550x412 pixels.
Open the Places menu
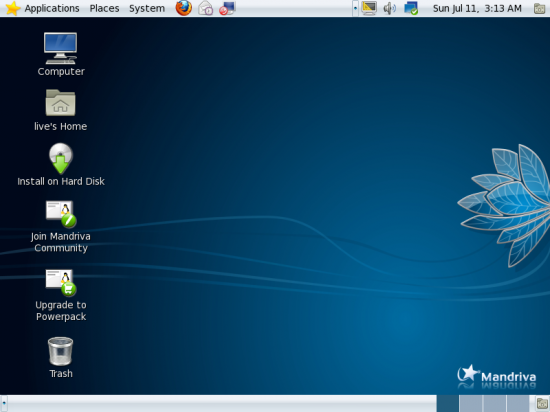104,8
